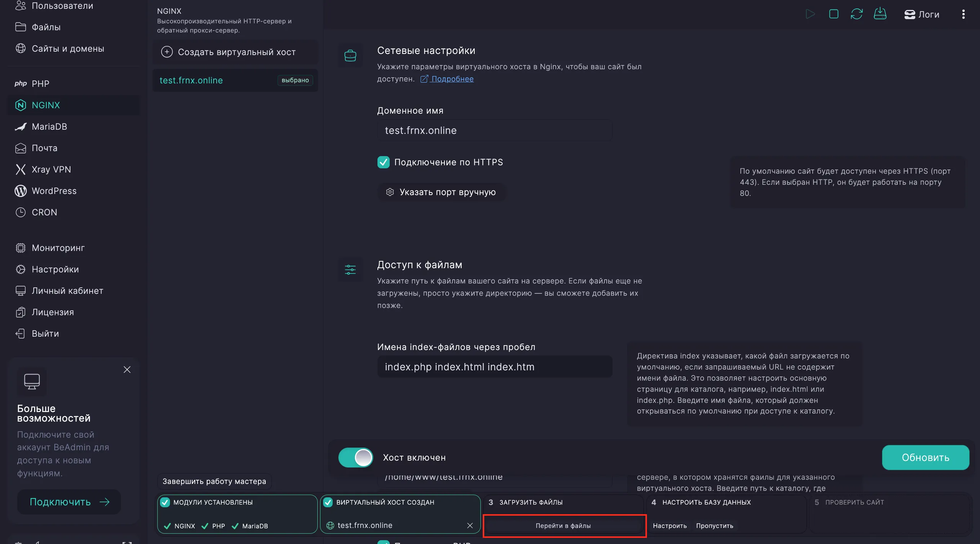The image size is (980, 544).
Task: Click the stop service square icon
Action: tap(833, 14)
